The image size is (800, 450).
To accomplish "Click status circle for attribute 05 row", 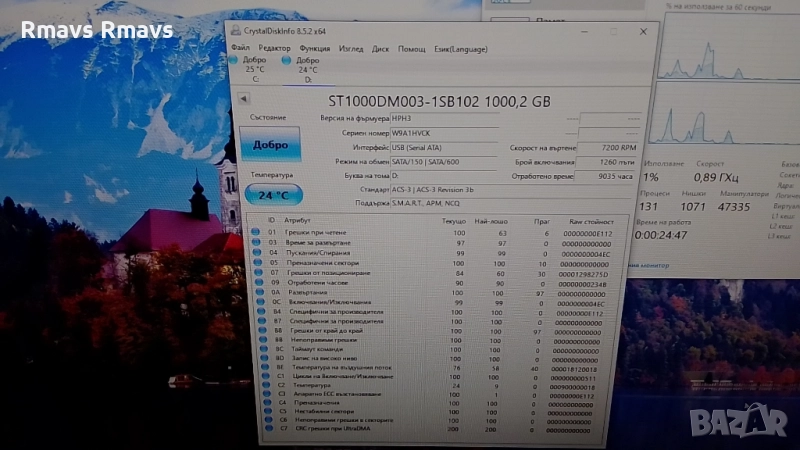I will pyautogui.click(x=255, y=264).
